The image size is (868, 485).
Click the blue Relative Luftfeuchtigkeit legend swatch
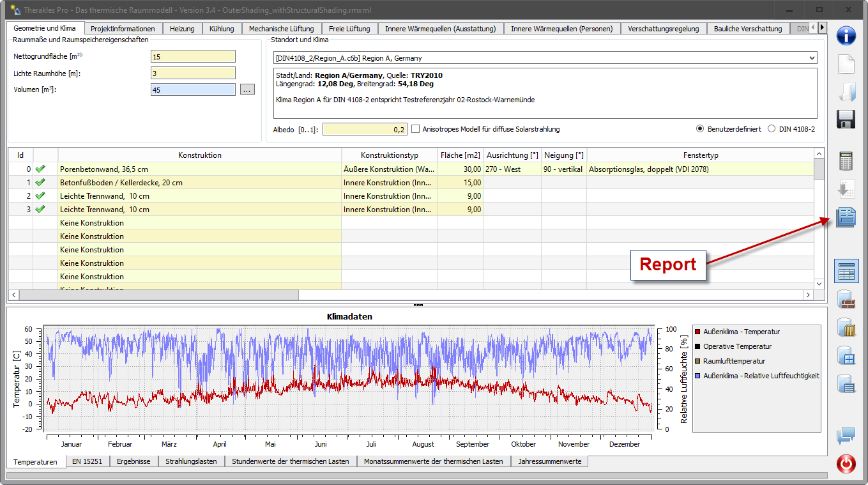coord(698,376)
